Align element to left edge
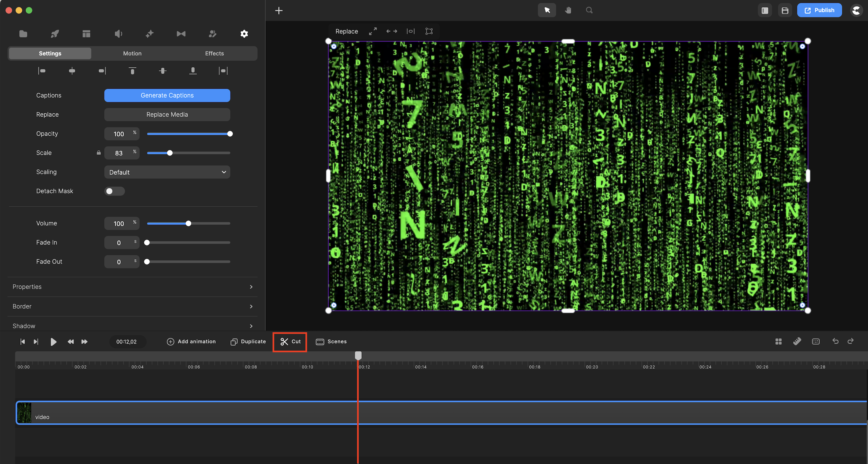 [42, 71]
